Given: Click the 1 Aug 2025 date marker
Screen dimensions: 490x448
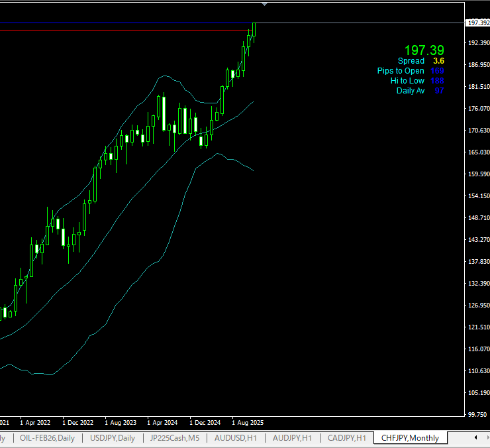Looking at the screenshot, I should [247, 422].
